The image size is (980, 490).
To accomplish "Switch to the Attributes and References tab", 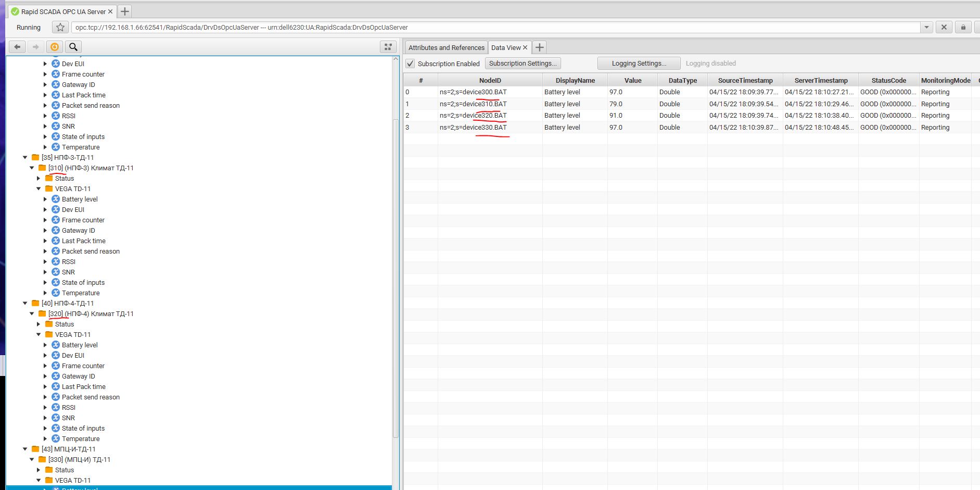I will pos(446,47).
